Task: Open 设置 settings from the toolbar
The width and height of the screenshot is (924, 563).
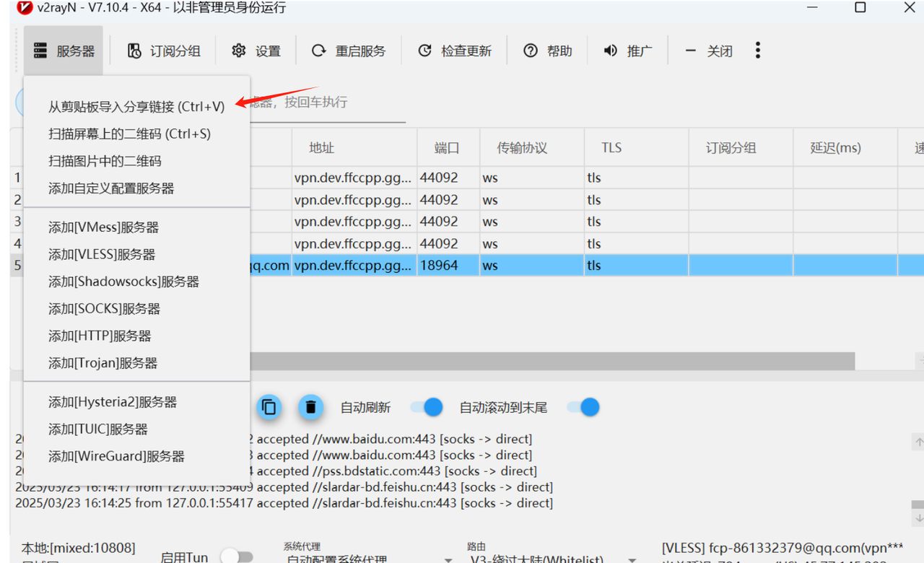Action: click(x=256, y=51)
